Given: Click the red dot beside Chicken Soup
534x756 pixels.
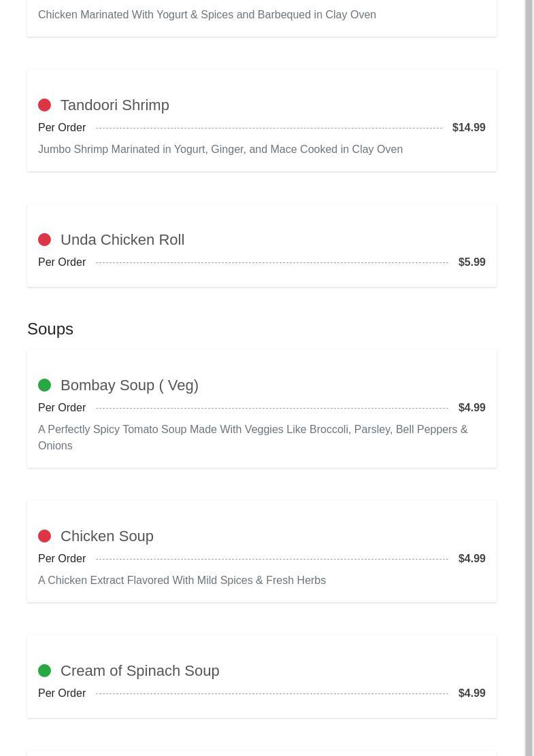Looking at the screenshot, I should coord(44,536).
